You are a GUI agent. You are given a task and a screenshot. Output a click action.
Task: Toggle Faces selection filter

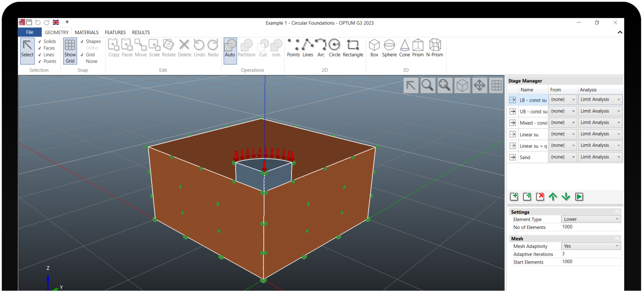click(x=46, y=48)
